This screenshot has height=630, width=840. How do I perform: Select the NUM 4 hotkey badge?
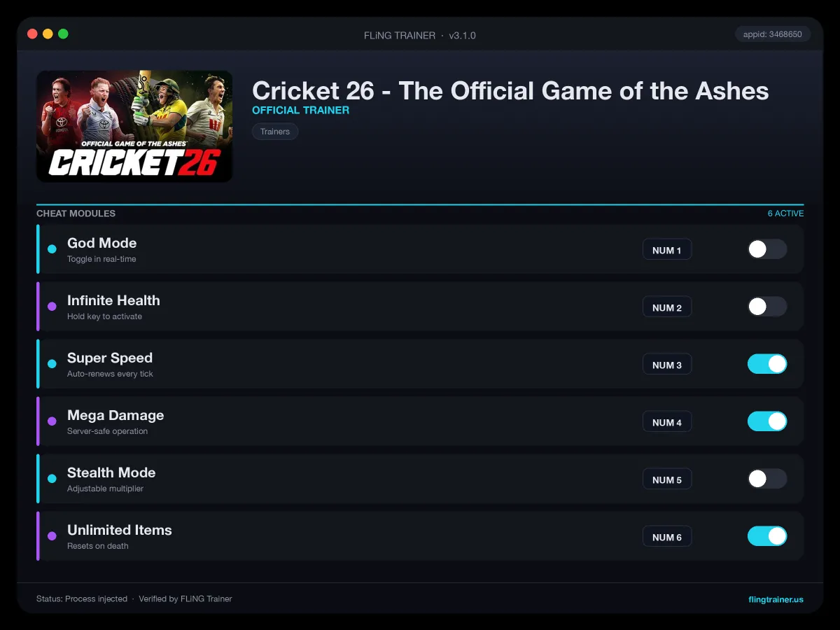coord(667,422)
